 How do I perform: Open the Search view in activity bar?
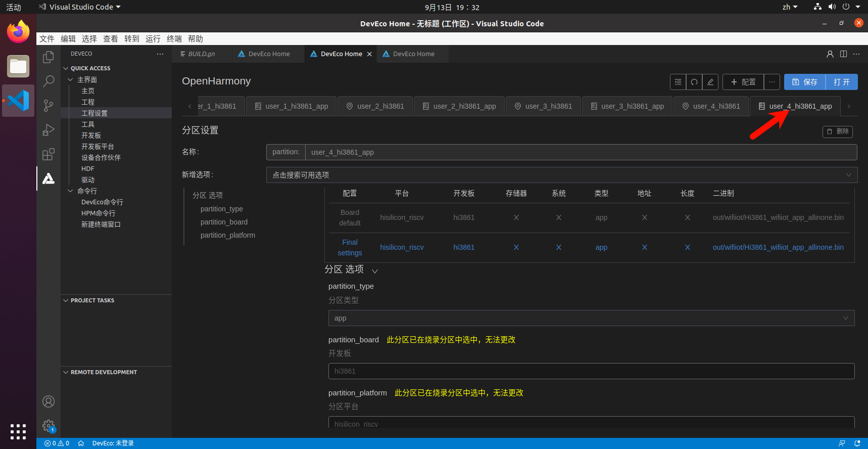pyautogui.click(x=49, y=81)
